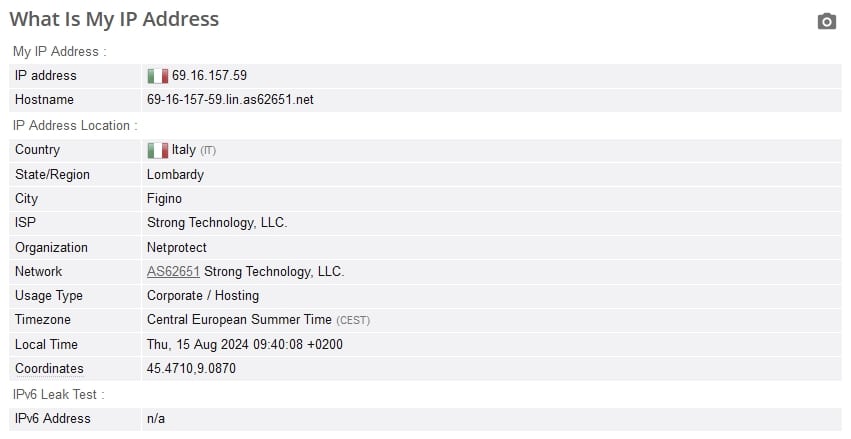
Task: Click the Lombardy region value
Action: pyautogui.click(x=175, y=175)
